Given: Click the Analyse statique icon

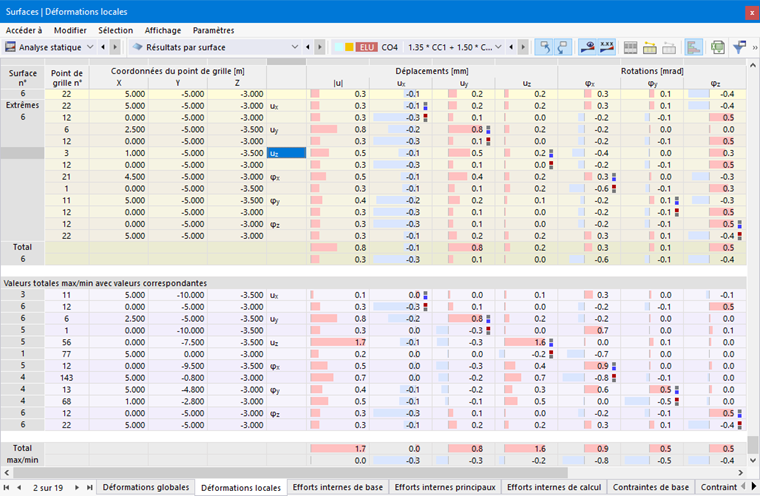Looking at the screenshot, I should pos(10,47).
